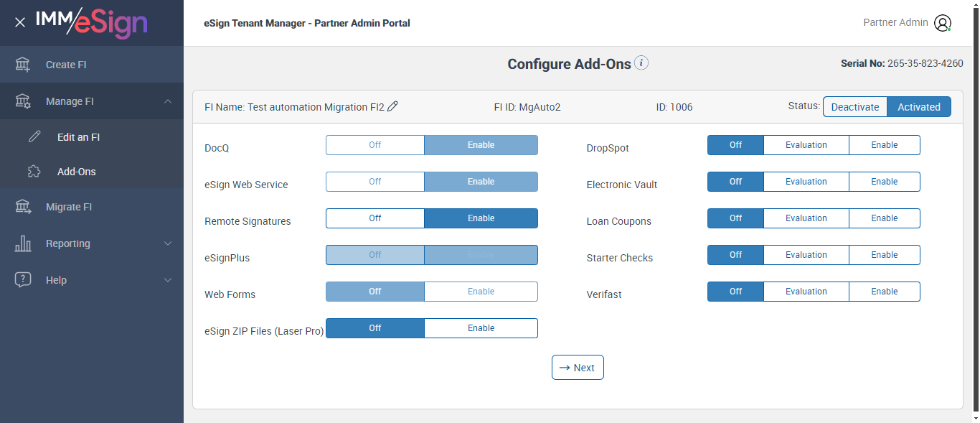Enable eSign ZIP Files (Laser Pro)
This screenshot has width=980, height=423.
pos(481,328)
